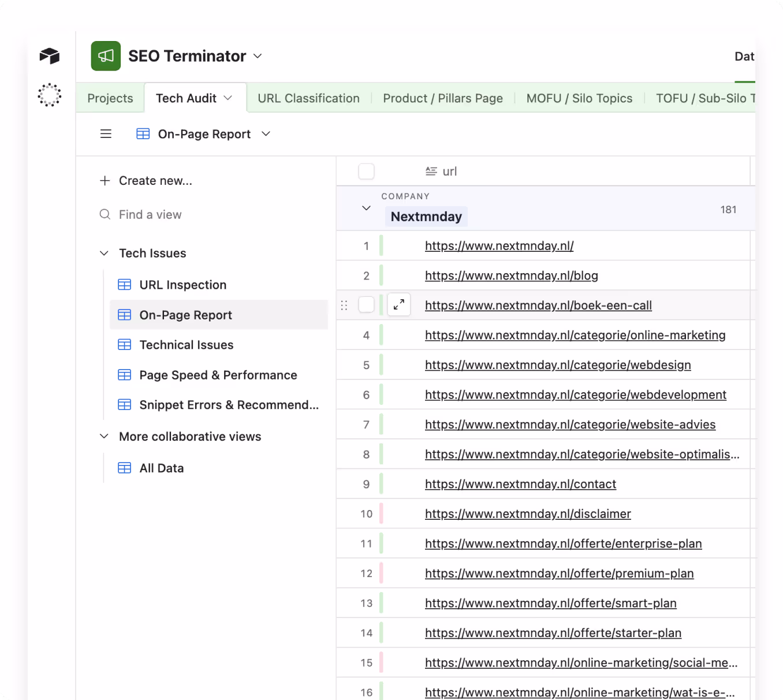Open link https://www.nextmnday.nl/
This screenshot has height=700, width=783.
pyautogui.click(x=499, y=245)
